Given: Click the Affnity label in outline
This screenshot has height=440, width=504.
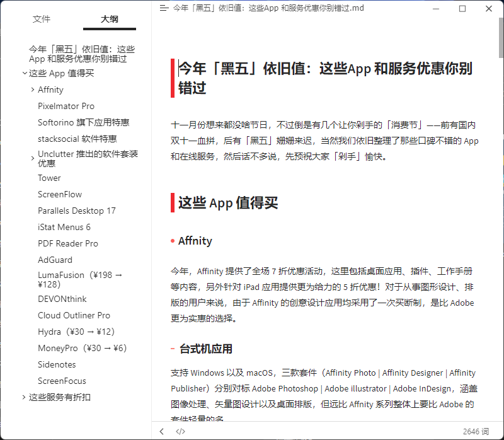Looking at the screenshot, I should 50,90.
